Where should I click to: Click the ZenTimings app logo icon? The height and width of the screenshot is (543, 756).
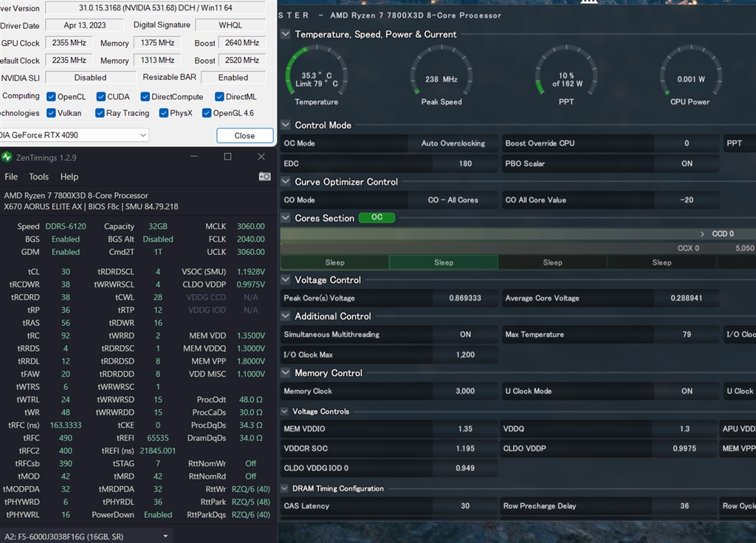click(x=7, y=157)
